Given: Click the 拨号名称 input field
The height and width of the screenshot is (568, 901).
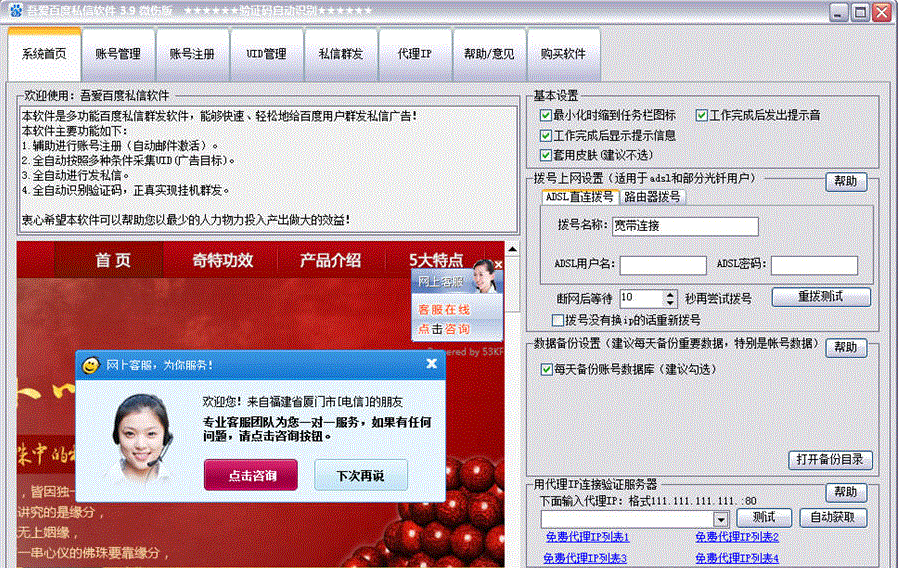Looking at the screenshot, I should [685, 226].
